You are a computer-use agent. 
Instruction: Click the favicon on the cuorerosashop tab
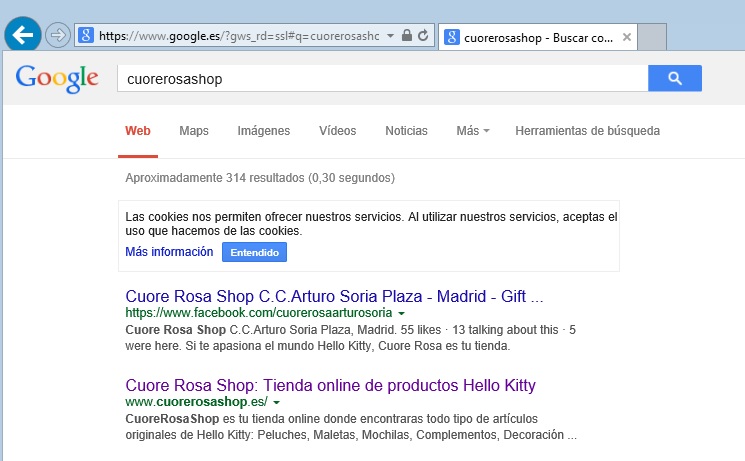(452, 37)
